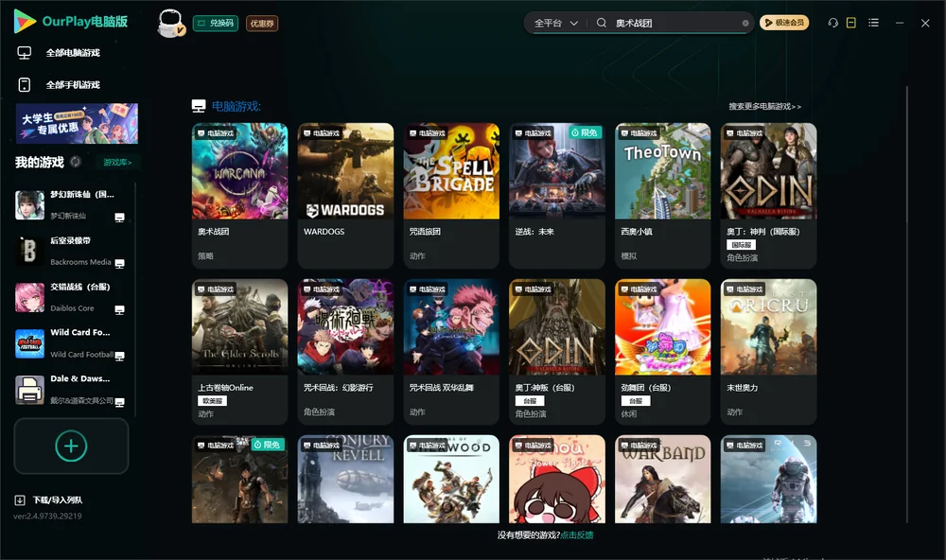Add a game with the plus button
Viewport: 946px width, 560px height.
(x=71, y=446)
